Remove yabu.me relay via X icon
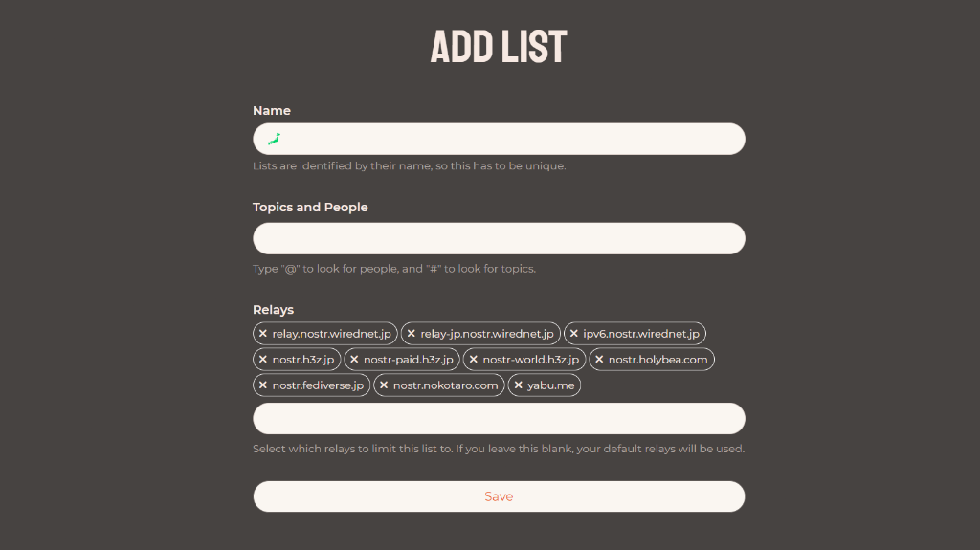 click(x=518, y=385)
